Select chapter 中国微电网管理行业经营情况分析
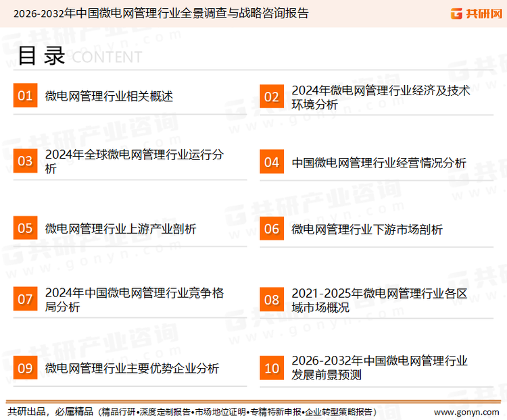The width and height of the screenshot is (507, 420). 379,163
